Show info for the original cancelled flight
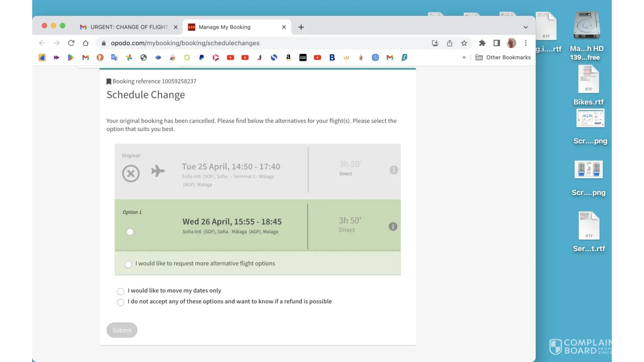This screenshot has height=362, width=644. coord(394,170)
